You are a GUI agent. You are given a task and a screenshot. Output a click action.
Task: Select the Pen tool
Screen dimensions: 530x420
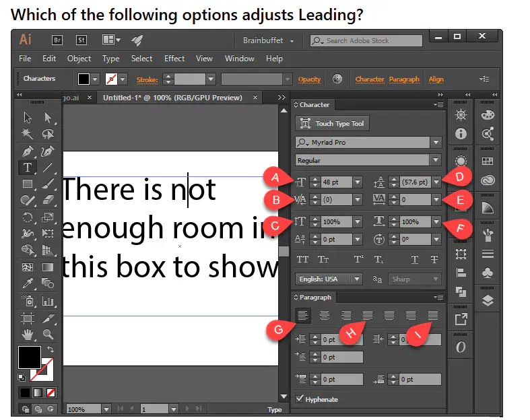28,151
